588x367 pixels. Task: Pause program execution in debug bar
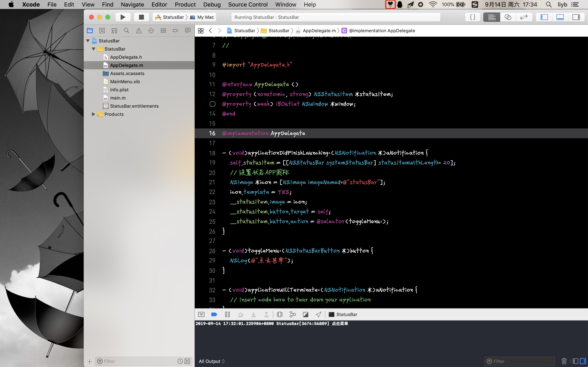(x=227, y=315)
